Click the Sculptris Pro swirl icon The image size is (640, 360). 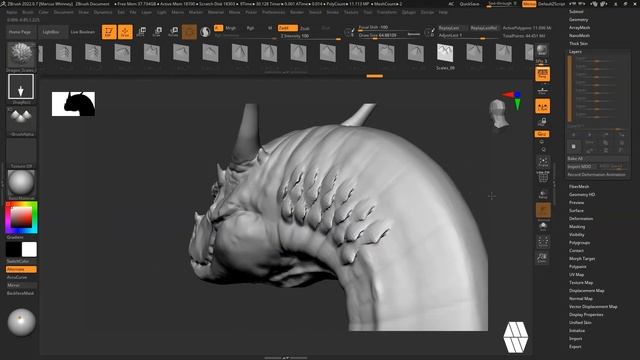205,32
